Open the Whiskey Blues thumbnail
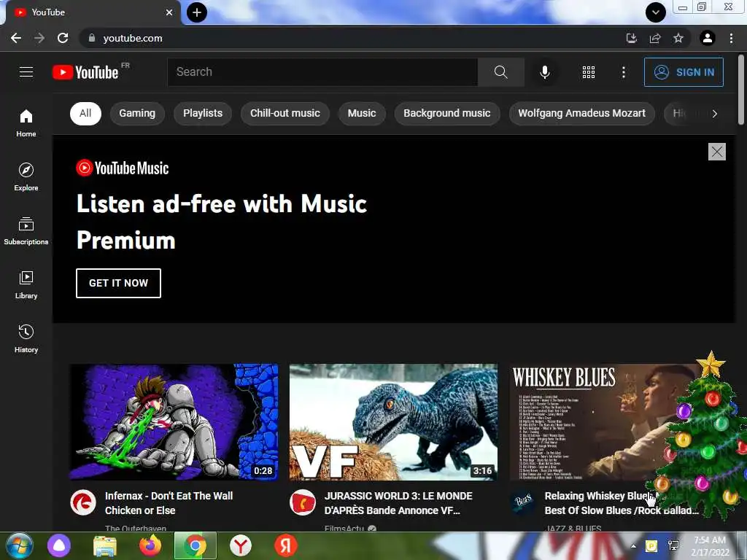 [604, 422]
